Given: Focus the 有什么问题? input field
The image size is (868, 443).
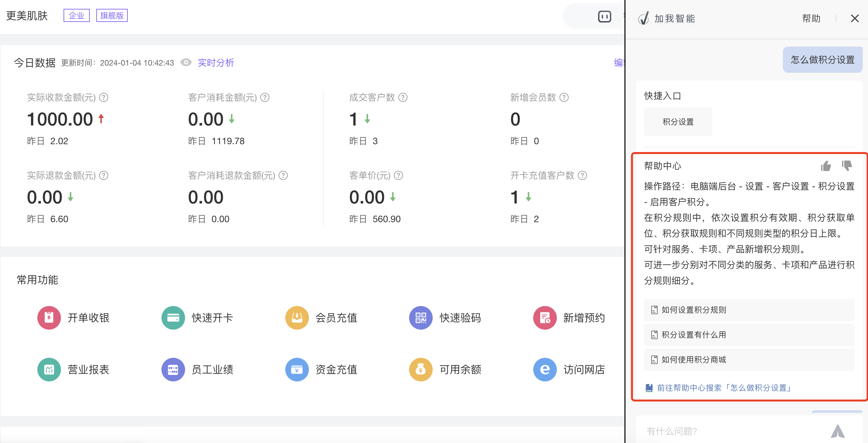Looking at the screenshot, I should 735,431.
